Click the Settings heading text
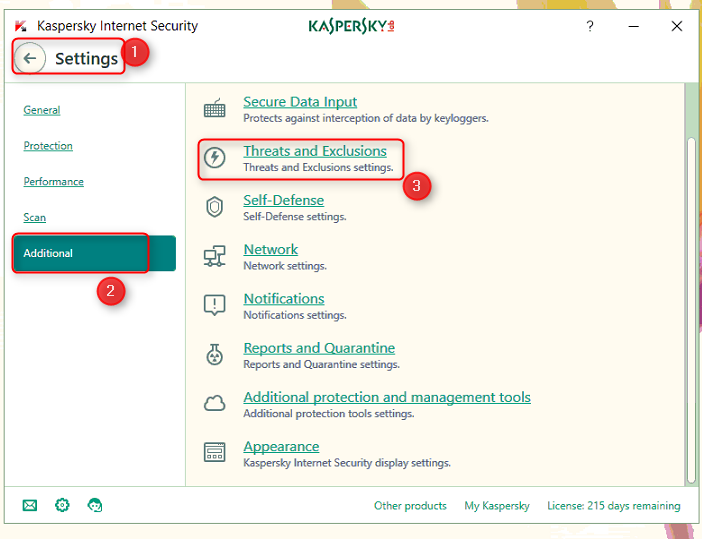The image size is (702, 539). point(86,59)
